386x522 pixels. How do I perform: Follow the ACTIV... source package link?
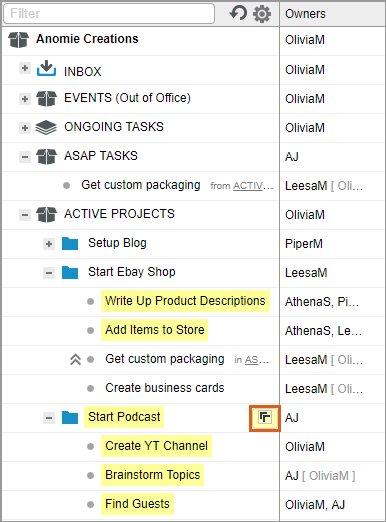click(253, 186)
